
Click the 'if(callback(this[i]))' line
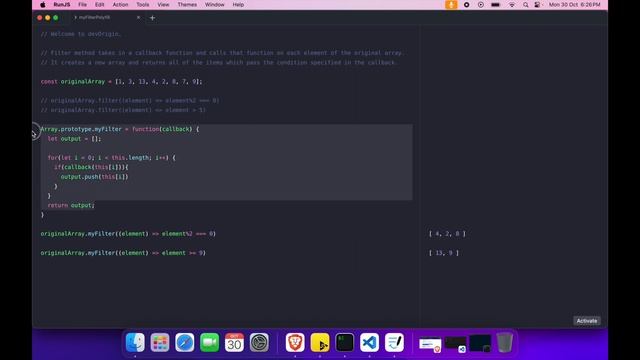[x=91, y=167]
